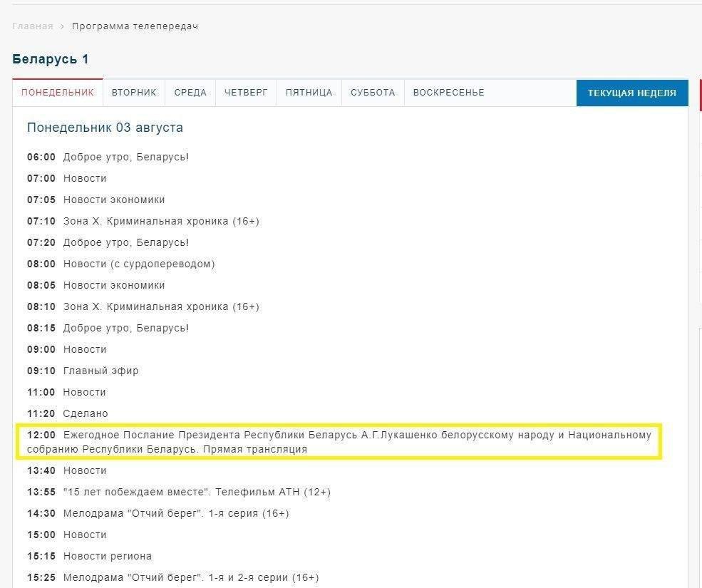Select the 08:10 Зона Х. Криминальная хроника row
This screenshot has width=702, height=588.
(143, 306)
